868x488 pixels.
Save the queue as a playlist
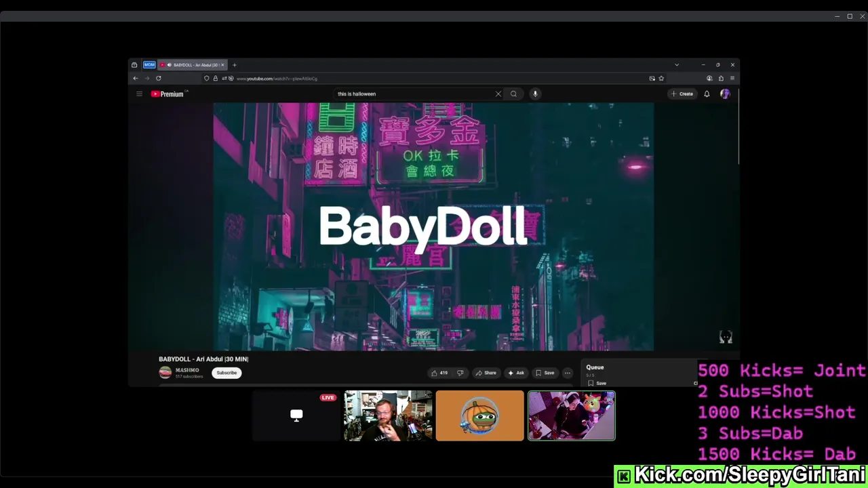point(597,383)
